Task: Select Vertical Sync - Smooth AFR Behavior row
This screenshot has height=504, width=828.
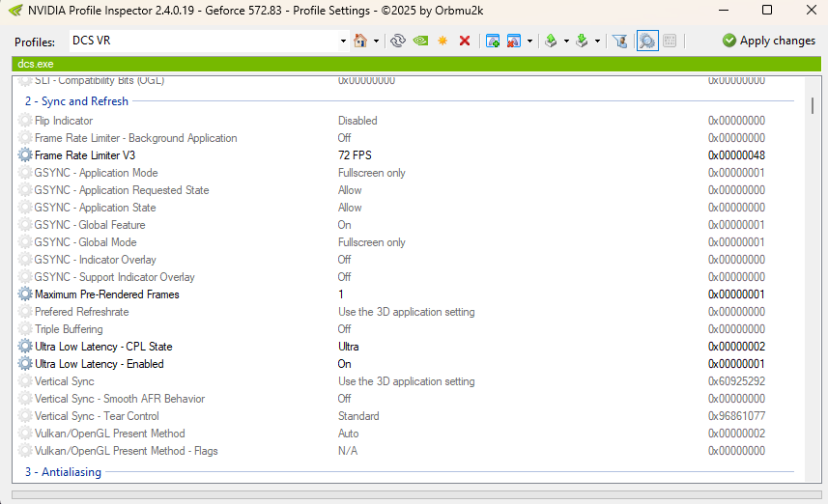Action: click(120, 399)
